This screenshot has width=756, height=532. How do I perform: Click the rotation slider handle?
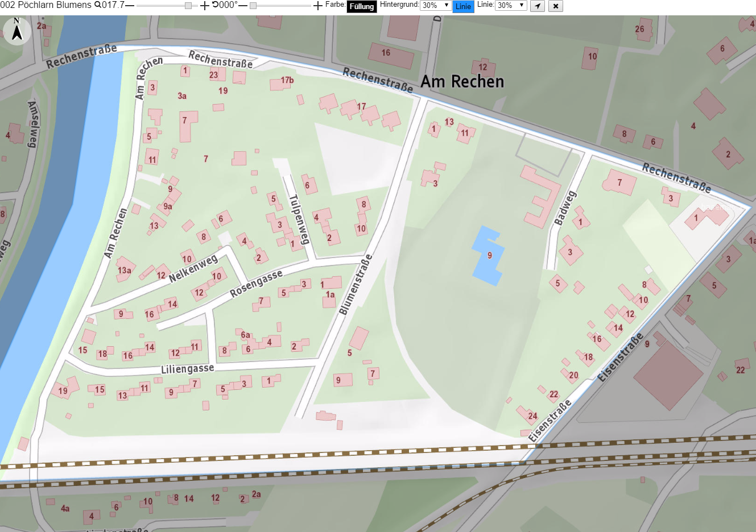pyautogui.click(x=253, y=6)
